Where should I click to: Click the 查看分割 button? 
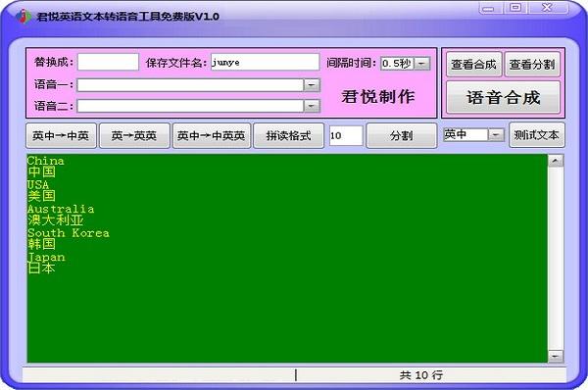(x=532, y=65)
